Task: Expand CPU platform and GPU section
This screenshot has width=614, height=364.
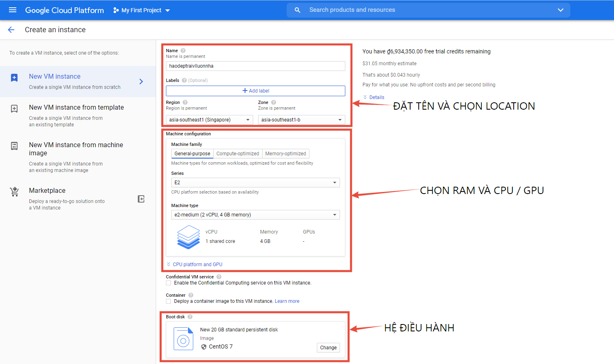Action: pyautogui.click(x=194, y=265)
